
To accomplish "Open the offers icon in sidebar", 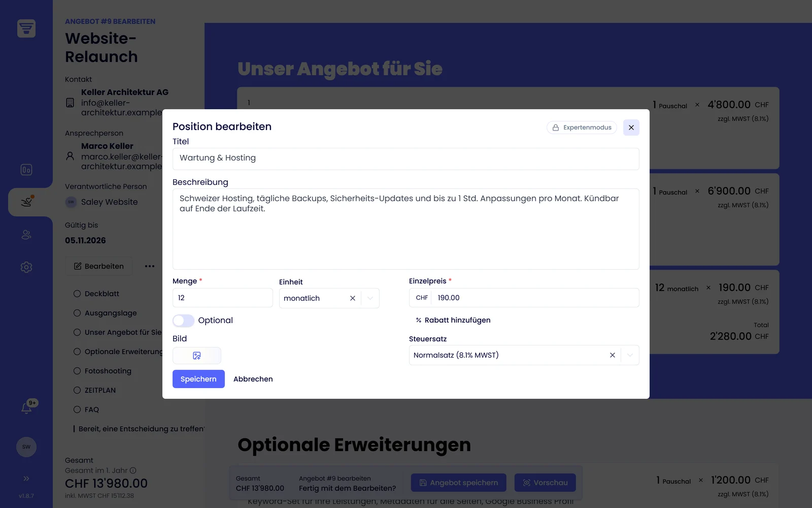I will [x=27, y=202].
